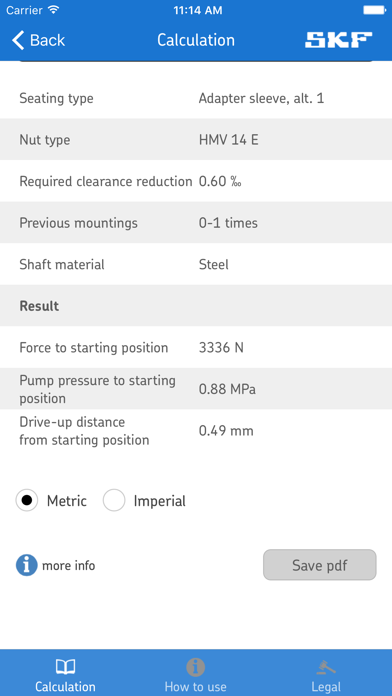Open the Calculation book icon
Viewport: 392px width, 696px height.
pos(65,666)
